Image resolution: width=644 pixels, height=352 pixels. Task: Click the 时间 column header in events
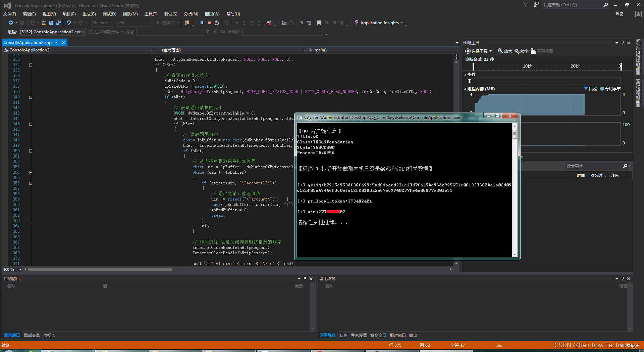[x=581, y=175]
